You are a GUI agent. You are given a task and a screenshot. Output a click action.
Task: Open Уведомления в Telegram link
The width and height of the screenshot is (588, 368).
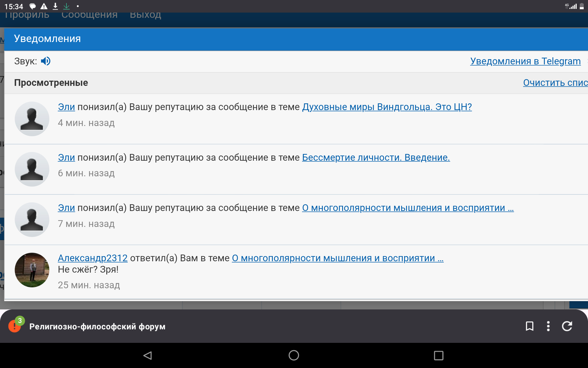coord(525,61)
